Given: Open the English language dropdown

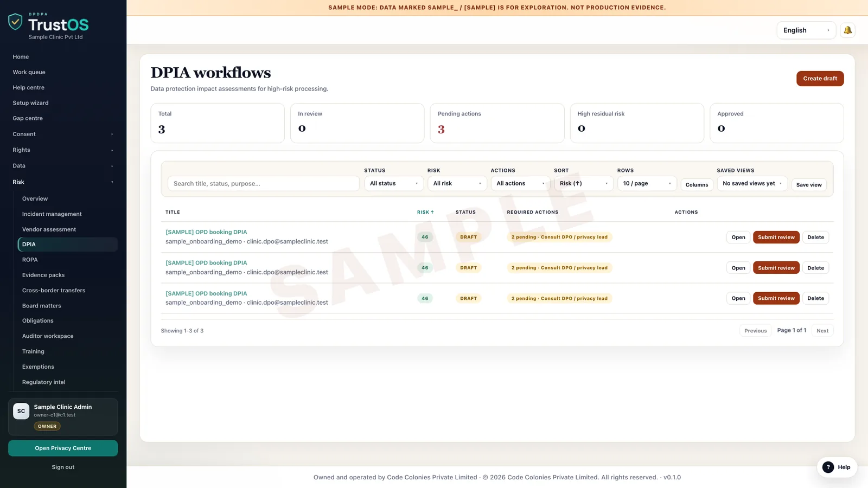Looking at the screenshot, I should pyautogui.click(x=806, y=30).
